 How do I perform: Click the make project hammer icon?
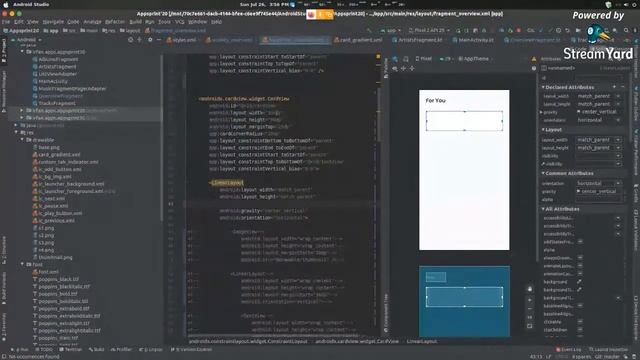369,31
